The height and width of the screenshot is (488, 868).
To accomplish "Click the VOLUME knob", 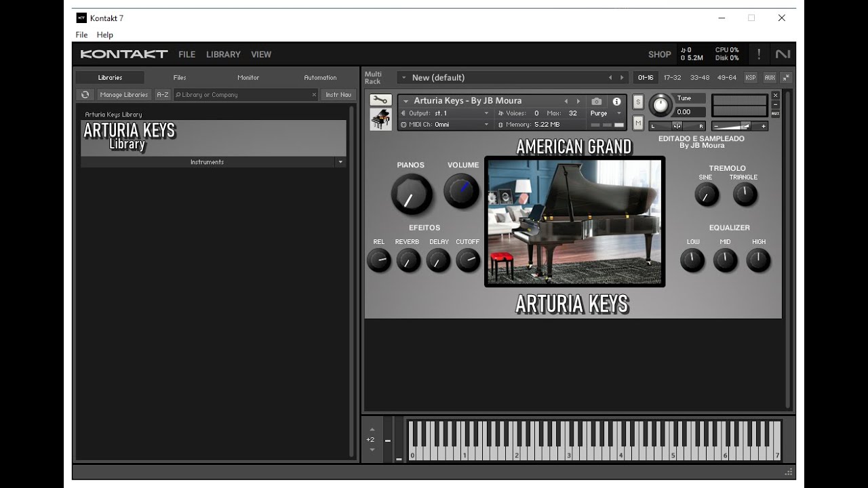I will pos(462,191).
